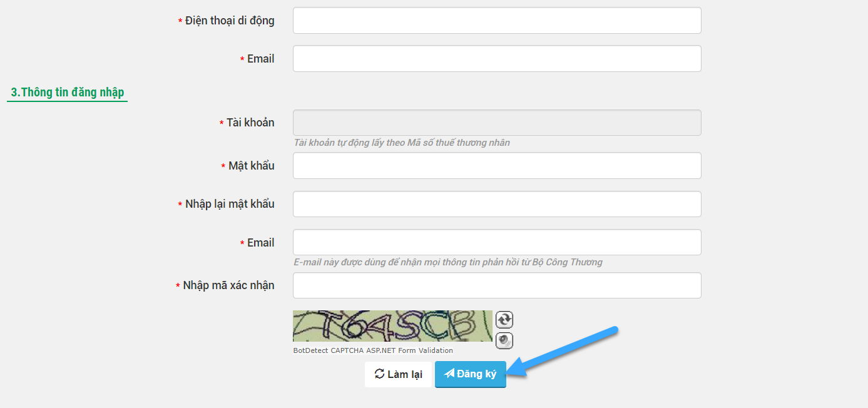
Task: Submit the form with Đăng ký button
Action: click(x=471, y=374)
